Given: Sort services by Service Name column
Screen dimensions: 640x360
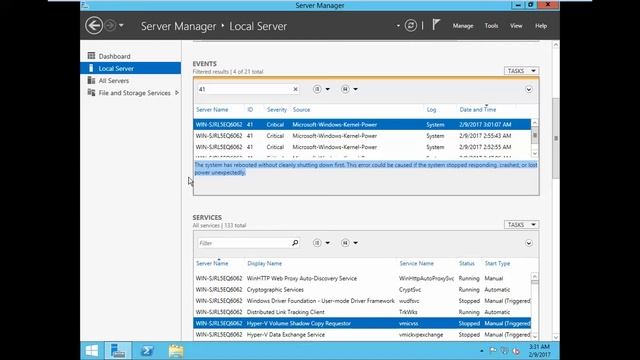Looking at the screenshot, I should (416, 264).
